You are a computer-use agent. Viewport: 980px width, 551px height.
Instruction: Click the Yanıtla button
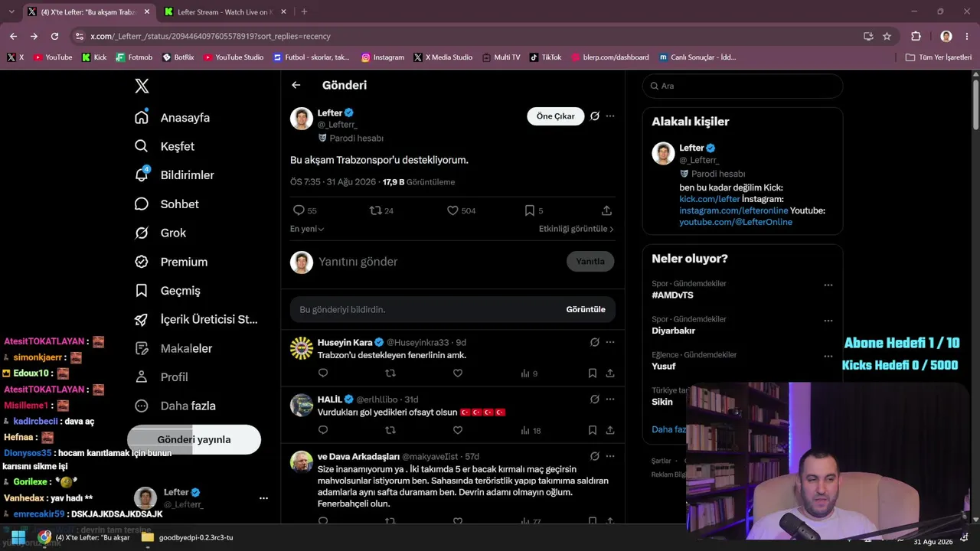pyautogui.click(x=590, y=261)
